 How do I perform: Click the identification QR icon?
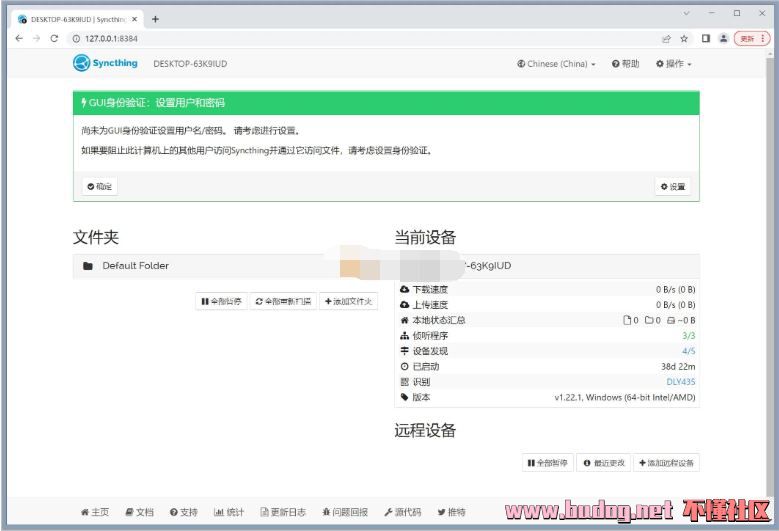click(404, 382)
